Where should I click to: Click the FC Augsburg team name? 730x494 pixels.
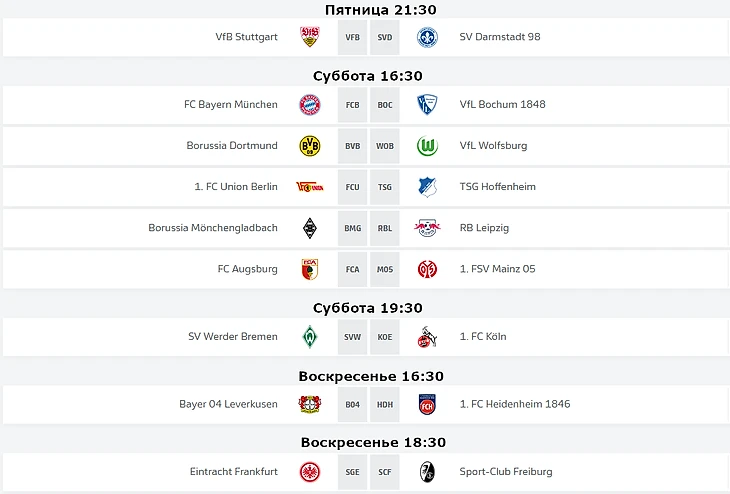(247, 269)
